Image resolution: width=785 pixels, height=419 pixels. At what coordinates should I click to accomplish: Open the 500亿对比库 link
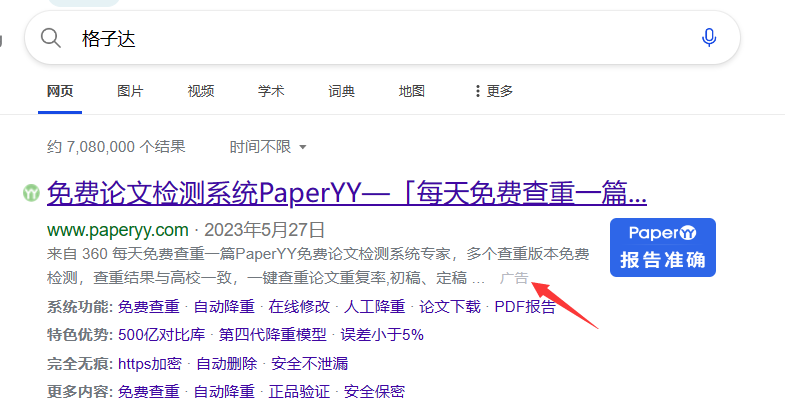(161, 334)
